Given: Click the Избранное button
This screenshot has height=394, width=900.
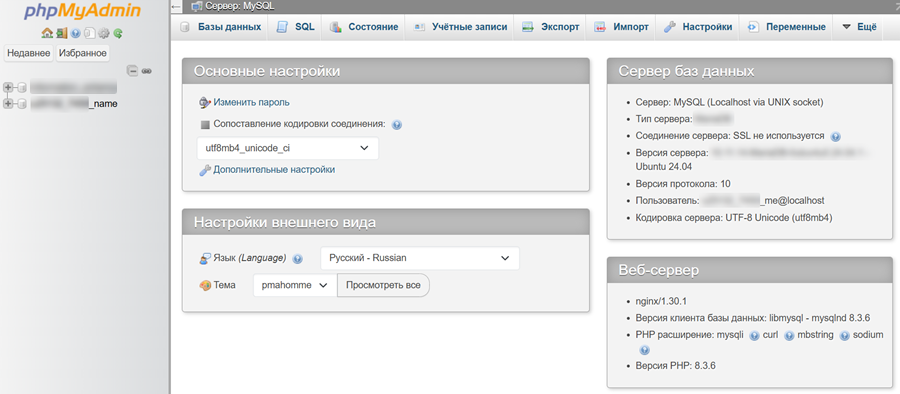Looking at the screenshot, I should pos(83,53).
